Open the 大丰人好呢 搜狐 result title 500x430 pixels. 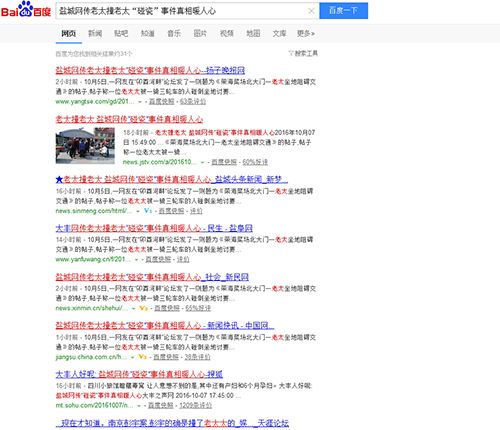(139, 374)
